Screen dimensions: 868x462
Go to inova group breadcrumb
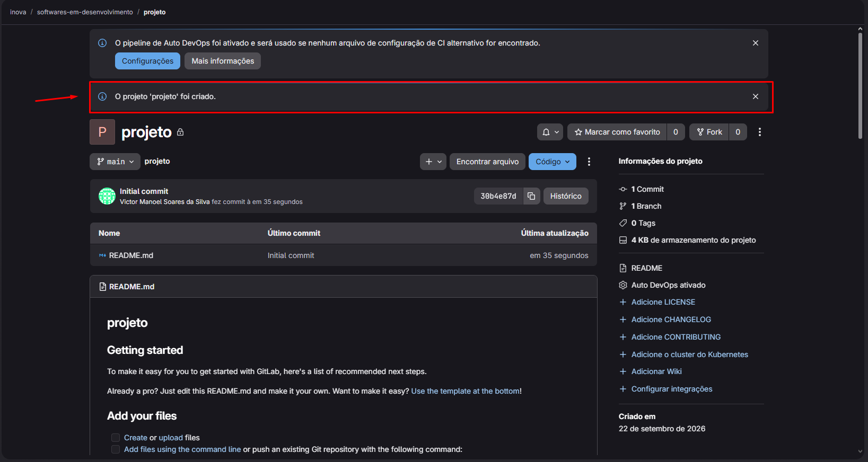[18, 12]
